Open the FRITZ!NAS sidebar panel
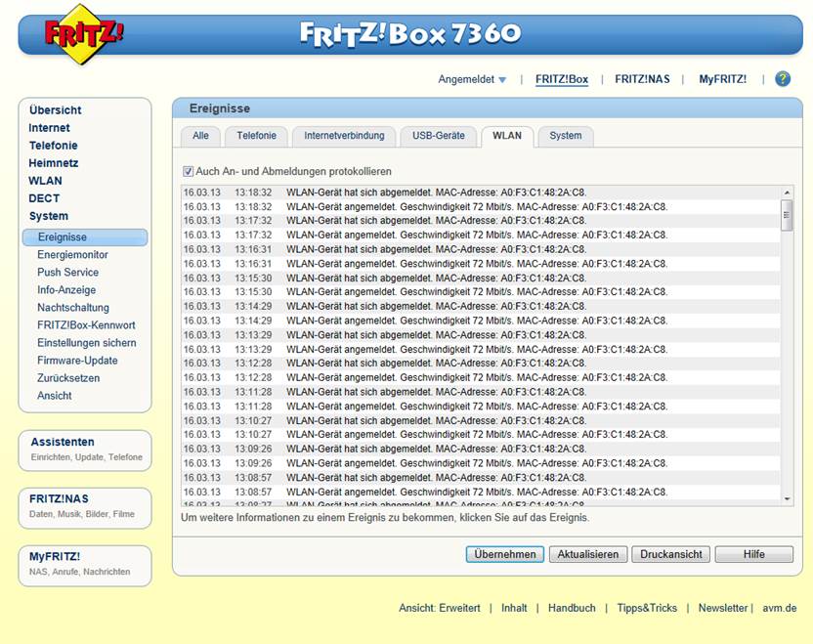Viewport: 813px width, 644px height. point(85,507)
